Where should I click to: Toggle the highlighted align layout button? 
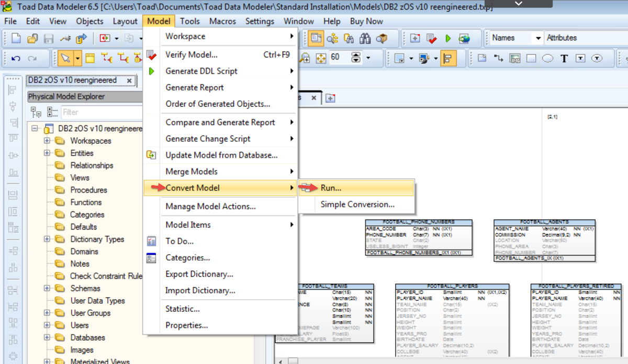tap(448, 58)
